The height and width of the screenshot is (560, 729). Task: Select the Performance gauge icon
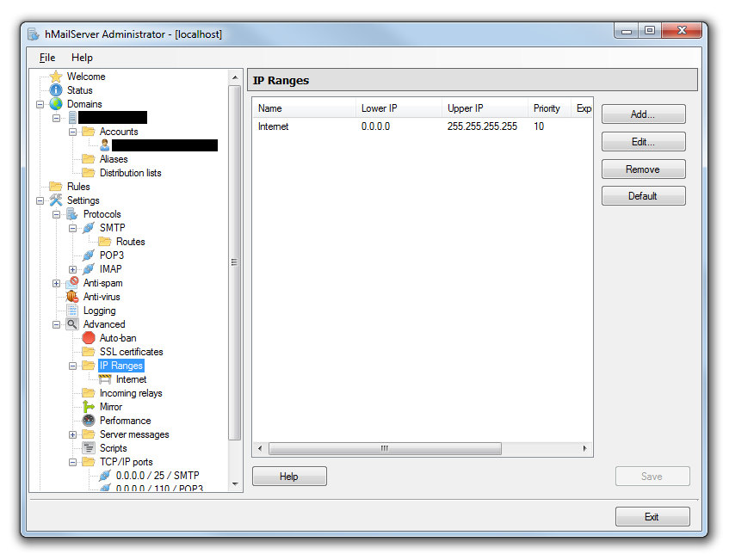click(89, 421)
